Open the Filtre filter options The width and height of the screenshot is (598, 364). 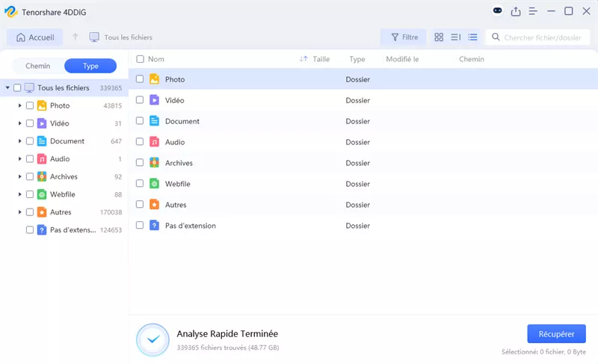tap(403, 37)
